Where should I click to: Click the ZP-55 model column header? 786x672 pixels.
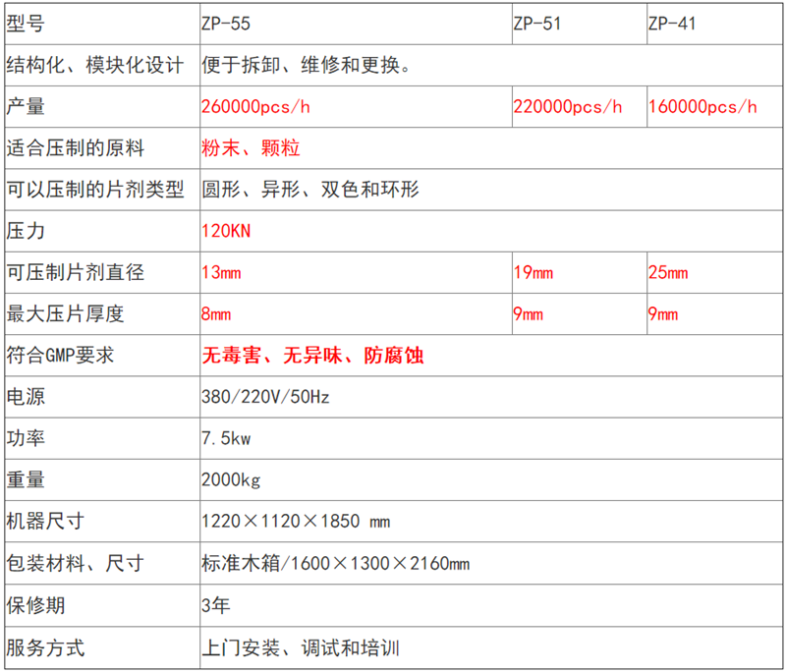tap(227, 23)
